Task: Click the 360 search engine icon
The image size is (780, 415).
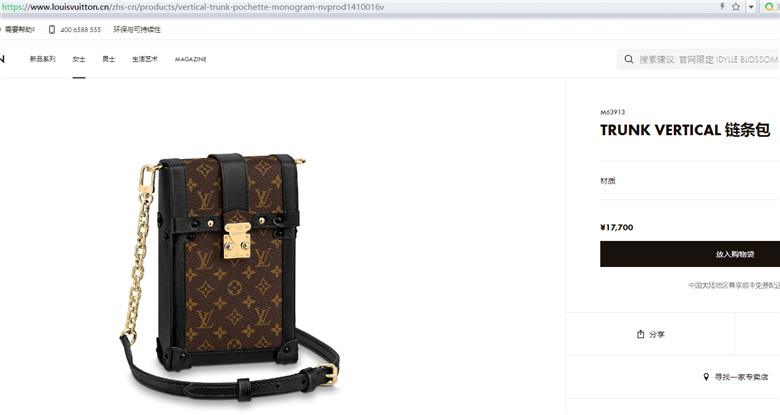Action: tap(769, 7)
